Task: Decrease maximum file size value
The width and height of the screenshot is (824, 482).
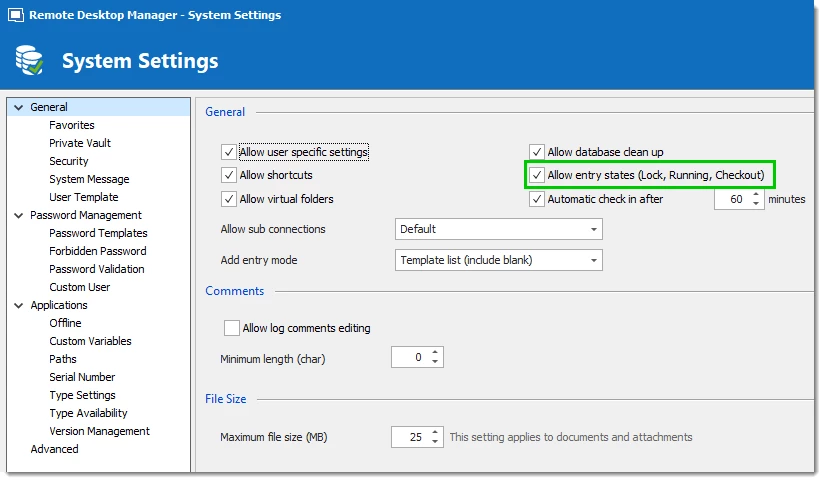Action: coord(435,442)
